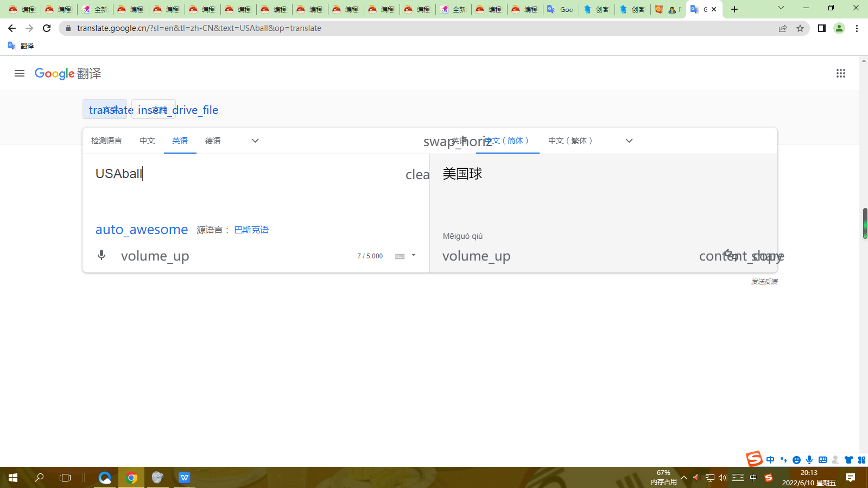The image size is (868, 488).
Task: Click the Sogou S logo on the IME bar
Action: (754, 459)
